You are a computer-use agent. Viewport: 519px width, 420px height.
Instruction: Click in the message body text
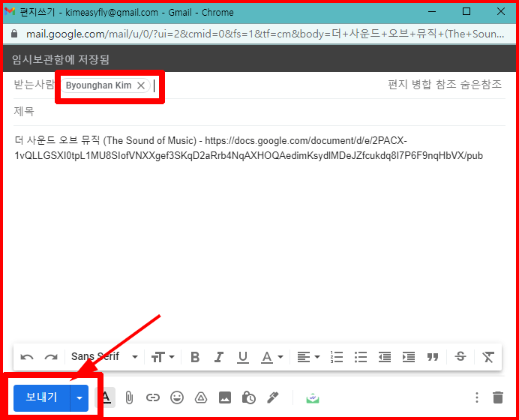tap(248, 148)
